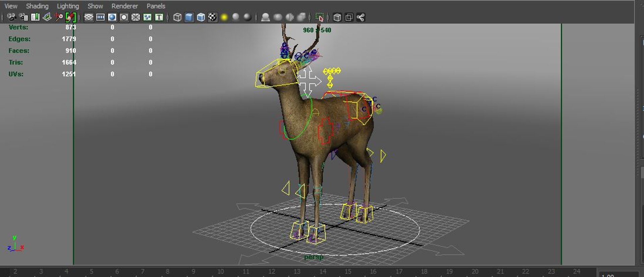Click the Edges count 1779
Viewport: 644px width, 277px height.
(x=69, y=39)
